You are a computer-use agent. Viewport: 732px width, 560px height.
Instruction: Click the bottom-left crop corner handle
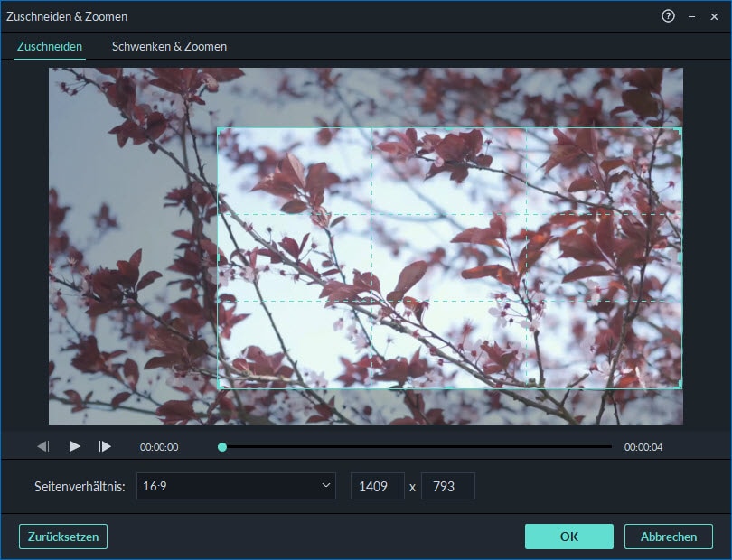[x=219, y=387]
